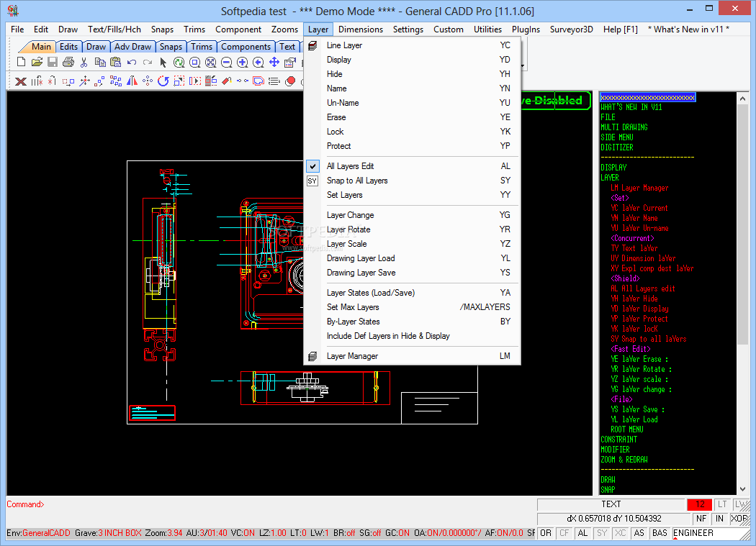The height and width of the screenshot is (546, 756).
Task: Click the Undo arrow icon
Action: [x=132, y=62]
